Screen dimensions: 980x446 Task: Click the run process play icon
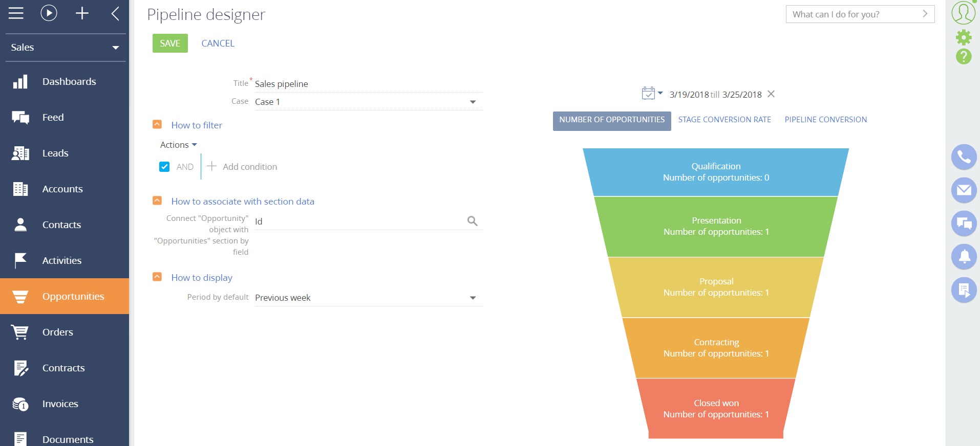click(x=49, y=13)
